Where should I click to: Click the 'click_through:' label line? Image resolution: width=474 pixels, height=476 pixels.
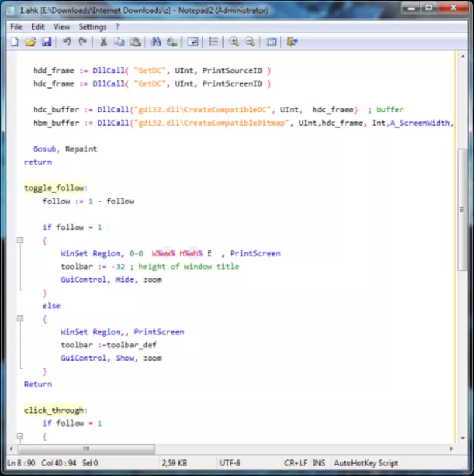tap(56, 411)
